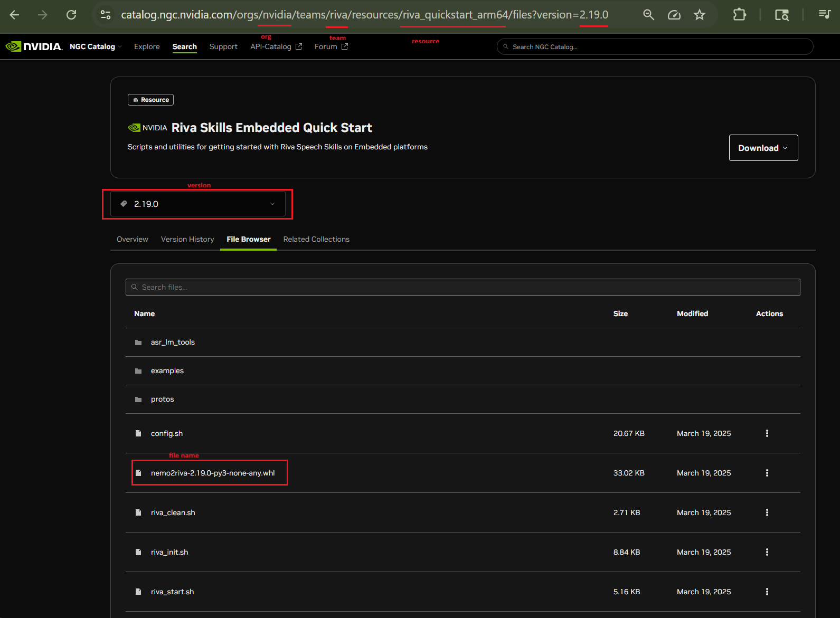Select riva_clean.sh file name
The image size is (840, 618).
point(173,512)
